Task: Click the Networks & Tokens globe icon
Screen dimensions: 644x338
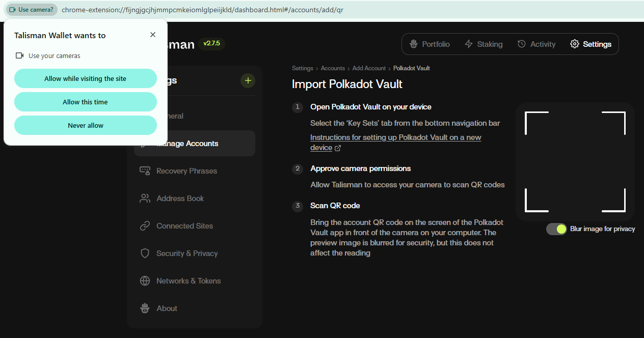Action: point(145,281)
